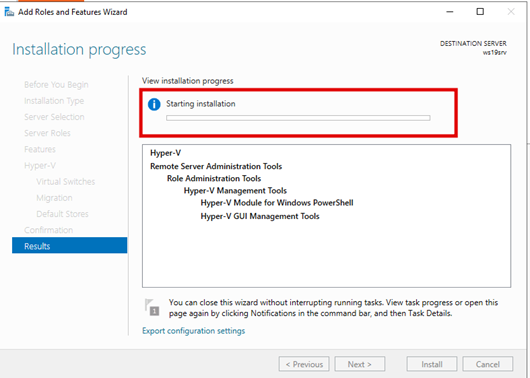The image size is (530, 378).
Task: Select Hyper-V Management Tools tree entry
Action: (235, 191)
